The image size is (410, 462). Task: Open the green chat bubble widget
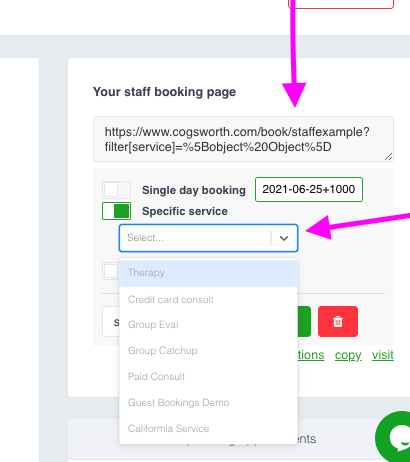[x=393, y=436]
